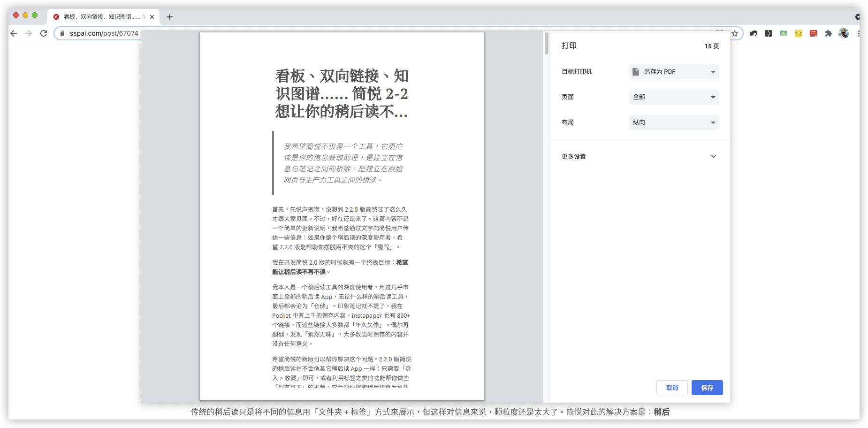Open the 目标打印机 destination dropdown
868x428 pixels.
[x=674, y=71]
